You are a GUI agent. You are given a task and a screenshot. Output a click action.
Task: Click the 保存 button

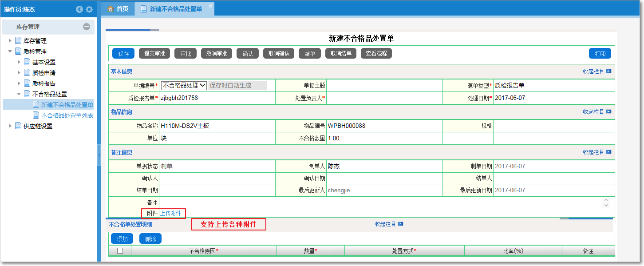click(123, 54)
